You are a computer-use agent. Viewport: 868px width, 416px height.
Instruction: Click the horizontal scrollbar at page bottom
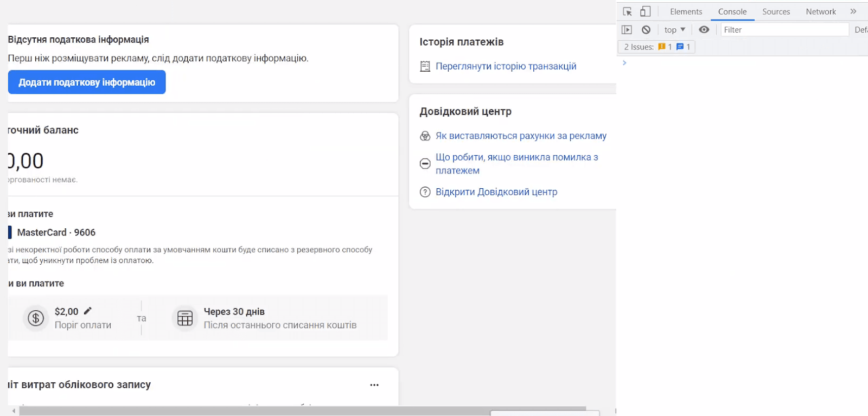tap(303, 411)
